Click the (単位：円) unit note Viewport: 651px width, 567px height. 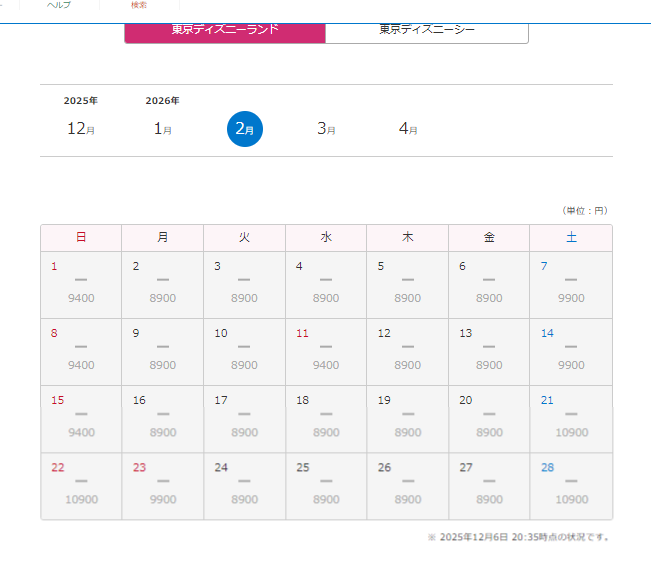[x=585, y=210]
